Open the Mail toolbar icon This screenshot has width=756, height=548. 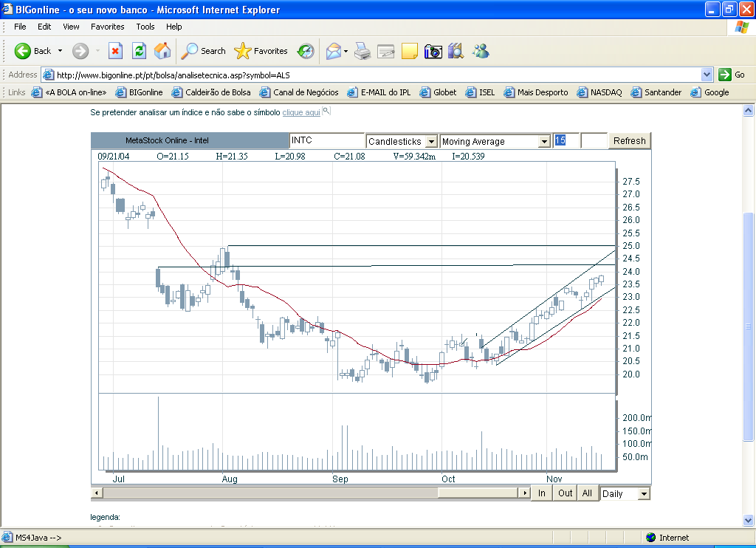coord(334,51)
